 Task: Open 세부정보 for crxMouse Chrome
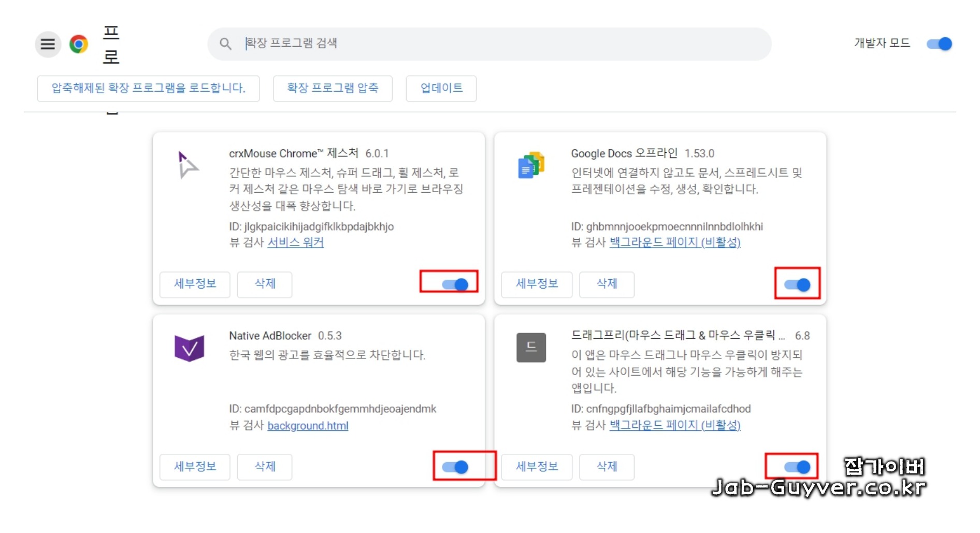tap(195, 284)
